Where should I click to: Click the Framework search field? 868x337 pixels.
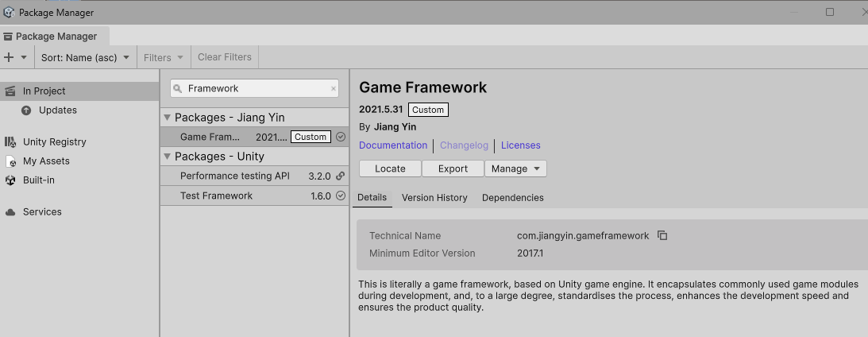point(254,88)
